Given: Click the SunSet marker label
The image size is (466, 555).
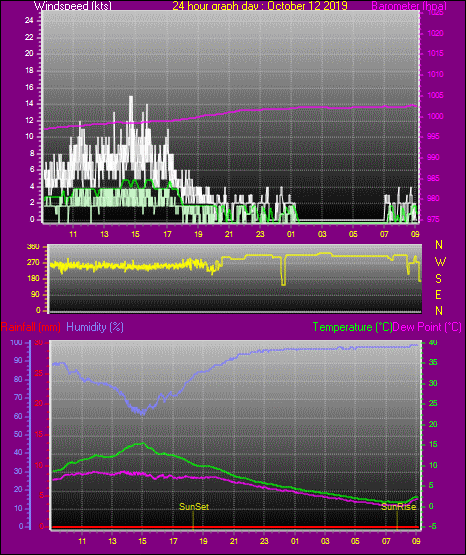Looking at the screenshot, I should point(194,507).
